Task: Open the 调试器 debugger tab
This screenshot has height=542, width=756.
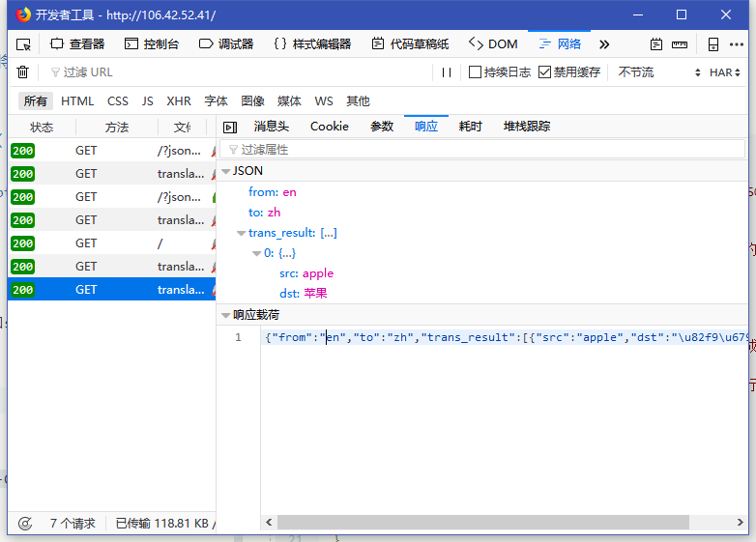Action: (x=226, y=44)
